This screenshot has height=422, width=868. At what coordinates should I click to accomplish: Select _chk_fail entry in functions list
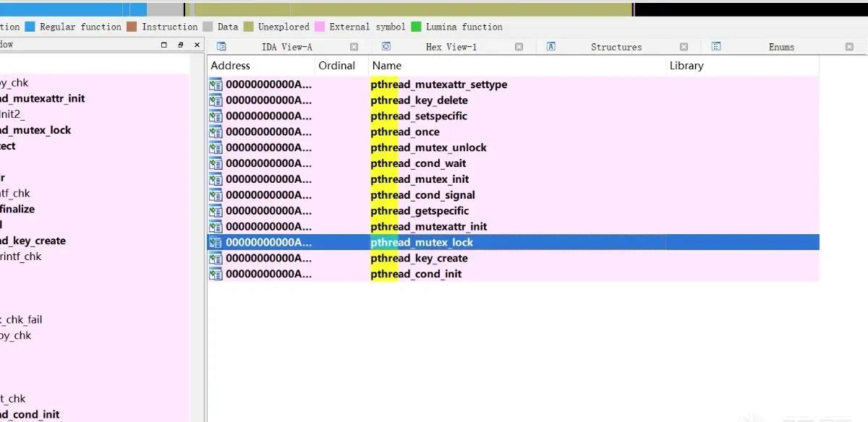coord(95,320)
